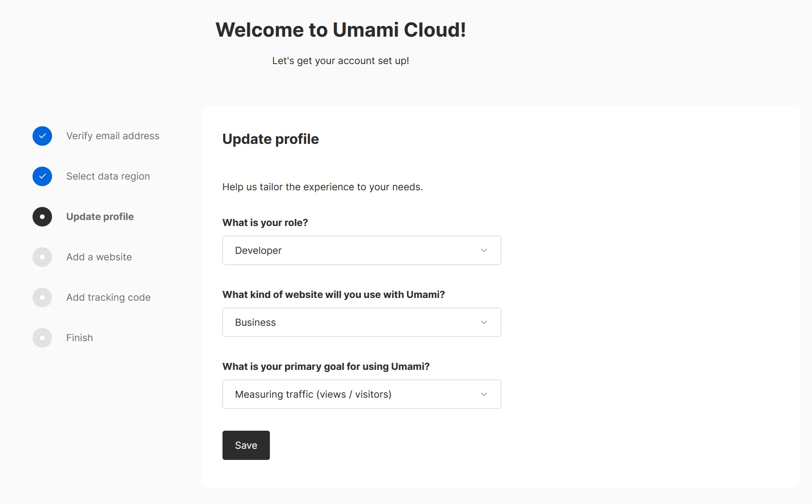This screenshot has width=812, height=504.
Task: Click the Update profile step circle icon
Action: pos(42,217)
